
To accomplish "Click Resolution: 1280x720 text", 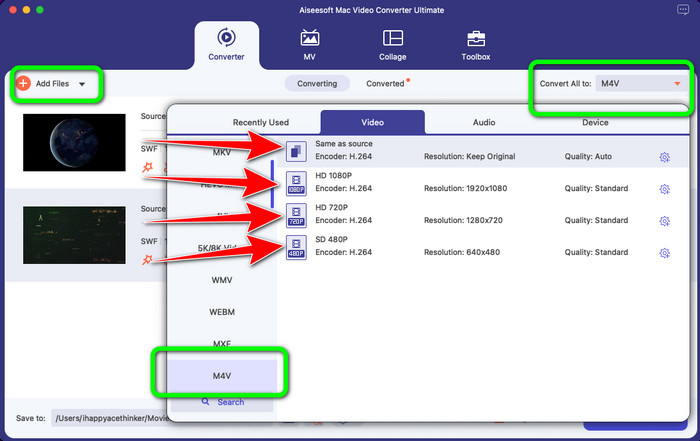I will tap(463, 220).
